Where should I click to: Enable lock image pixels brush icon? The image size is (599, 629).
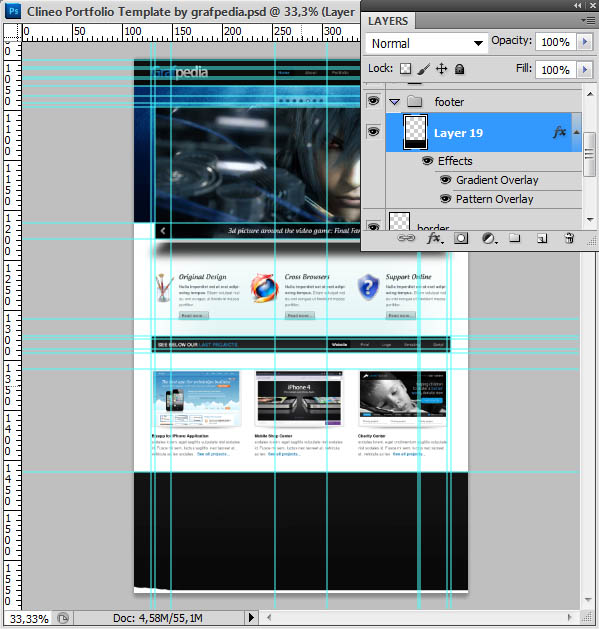point(423,69)
